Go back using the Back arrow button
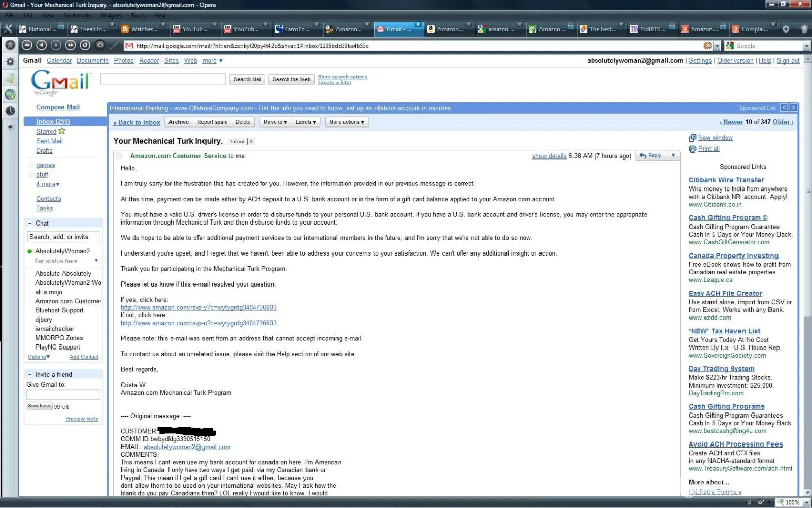 pyautogui.click(x=42, y=45)
